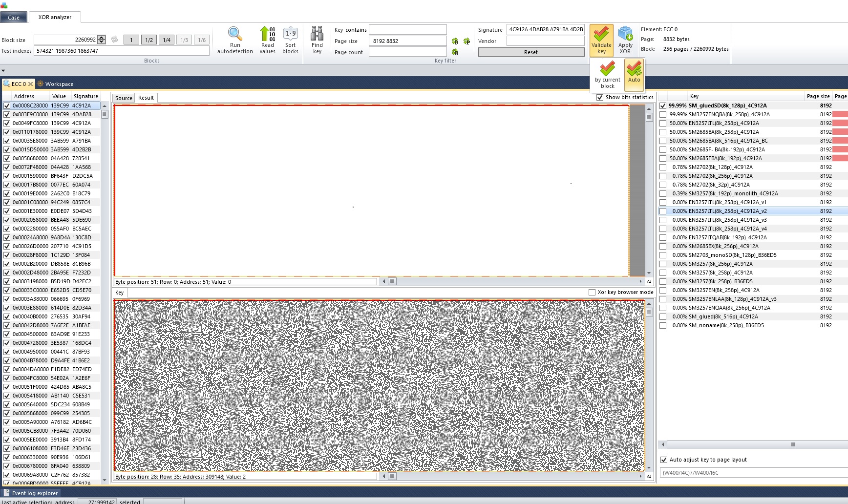848x504 pixels.
Task: Click the key view horizontal scrollbar thumb
Action: 392,476
